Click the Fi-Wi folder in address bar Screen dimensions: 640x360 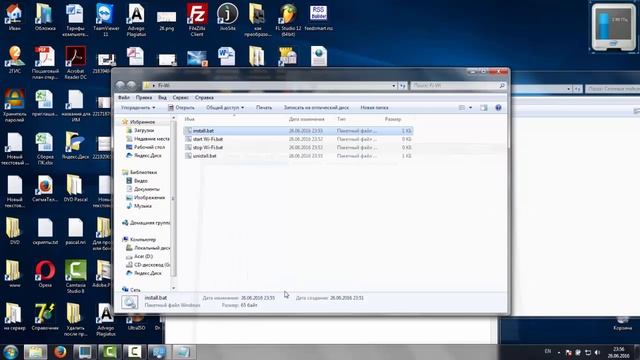(x=164, y=86)
